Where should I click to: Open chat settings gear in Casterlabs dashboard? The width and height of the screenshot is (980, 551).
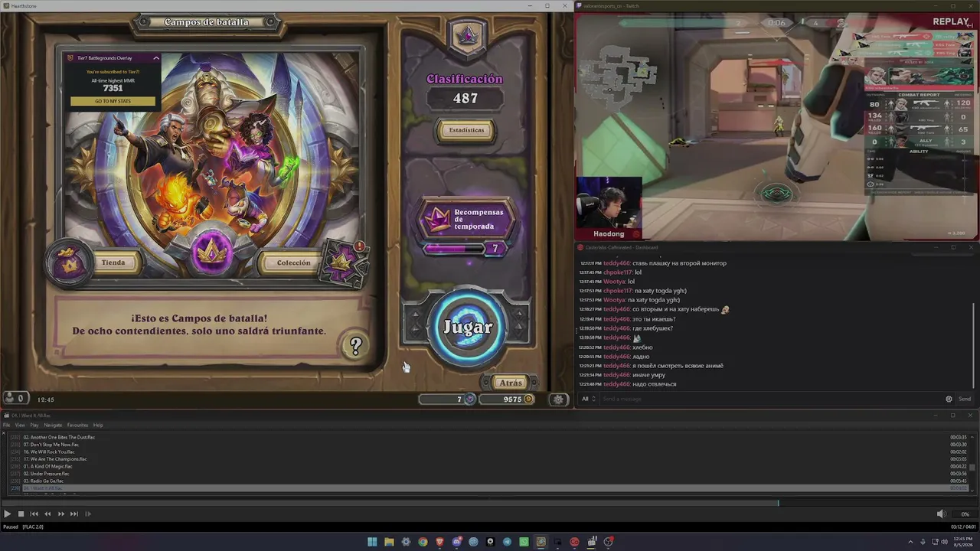949,399
